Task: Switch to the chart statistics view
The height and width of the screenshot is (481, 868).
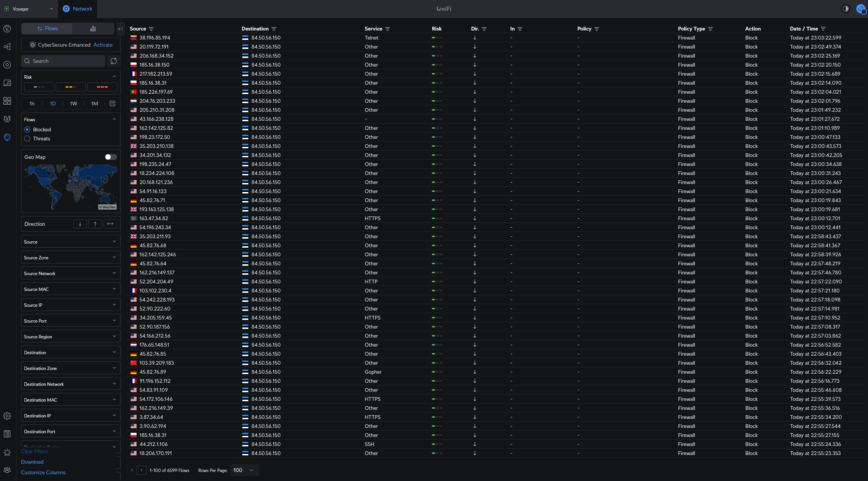Action: coord(93,29)
